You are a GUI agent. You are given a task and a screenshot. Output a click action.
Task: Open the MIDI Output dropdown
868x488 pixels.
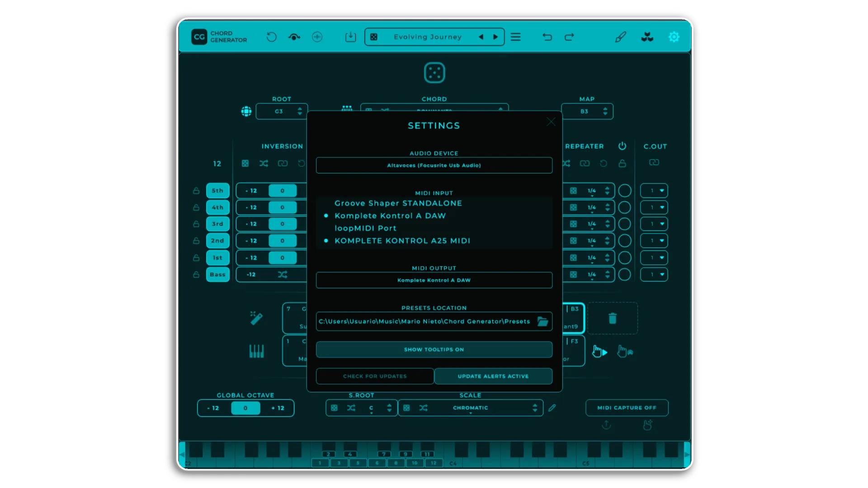coord(434,280)
